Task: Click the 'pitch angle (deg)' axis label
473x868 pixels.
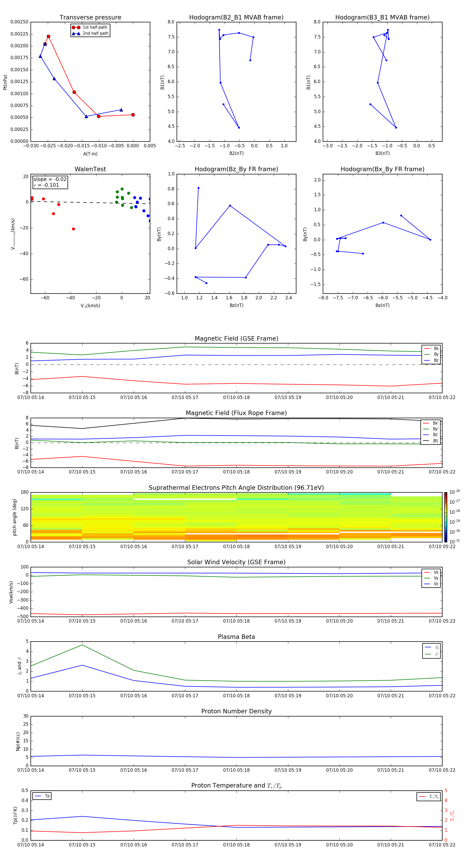Action: pos(14,517)
